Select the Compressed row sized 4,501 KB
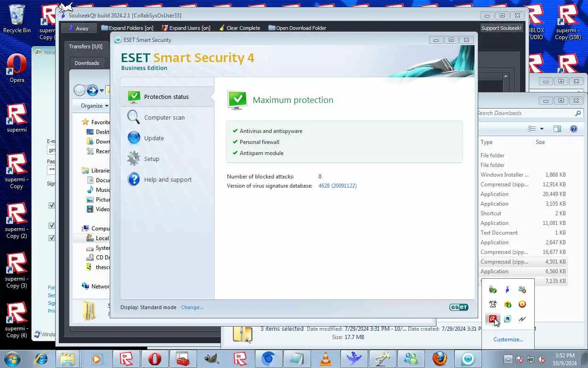 pos(523,262)
